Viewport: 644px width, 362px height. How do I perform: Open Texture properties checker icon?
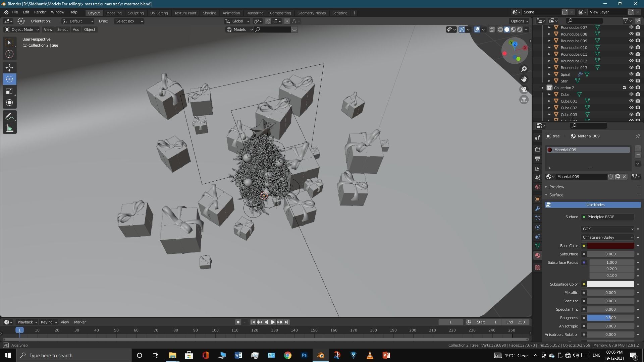point(538,267)
